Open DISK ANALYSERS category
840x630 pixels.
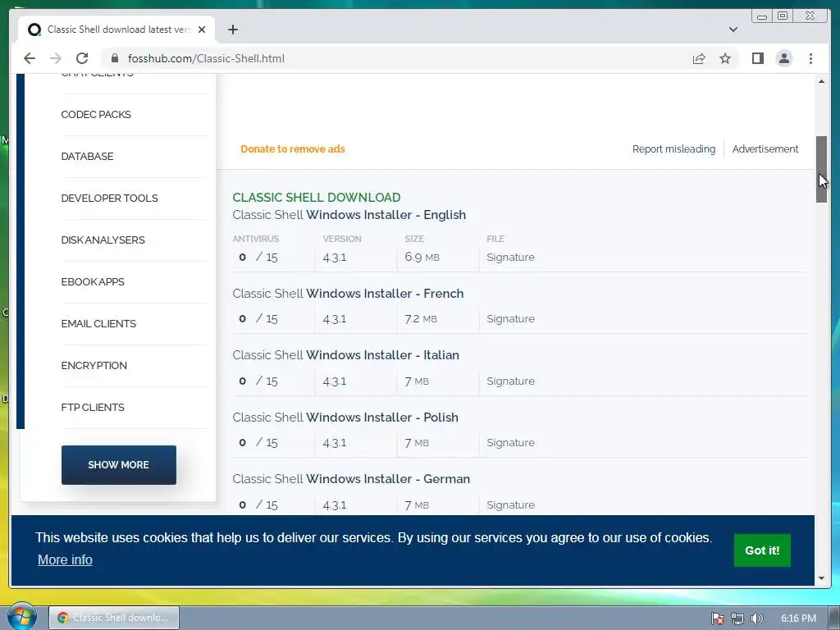click(103, 240)
